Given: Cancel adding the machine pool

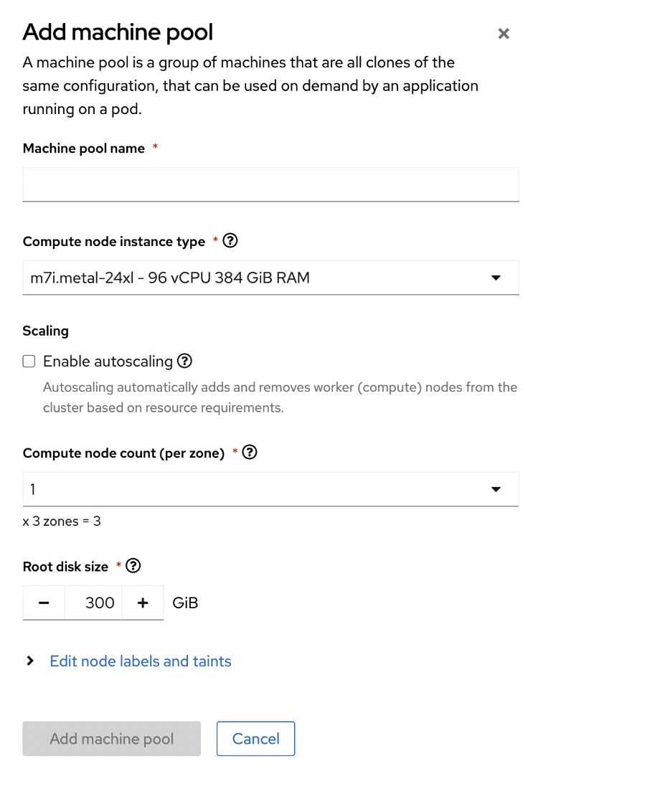Looking at the screenshot, I should tap(255, 738).
